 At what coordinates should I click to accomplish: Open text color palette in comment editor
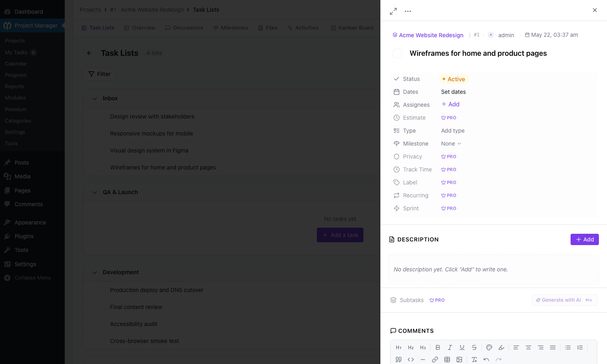coord(489,347)
